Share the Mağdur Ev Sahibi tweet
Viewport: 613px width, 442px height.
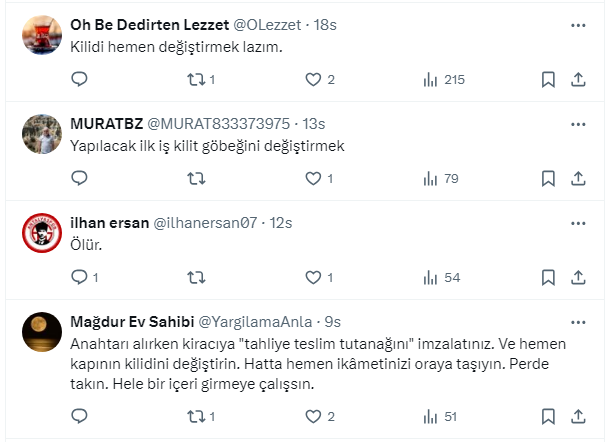578,416
